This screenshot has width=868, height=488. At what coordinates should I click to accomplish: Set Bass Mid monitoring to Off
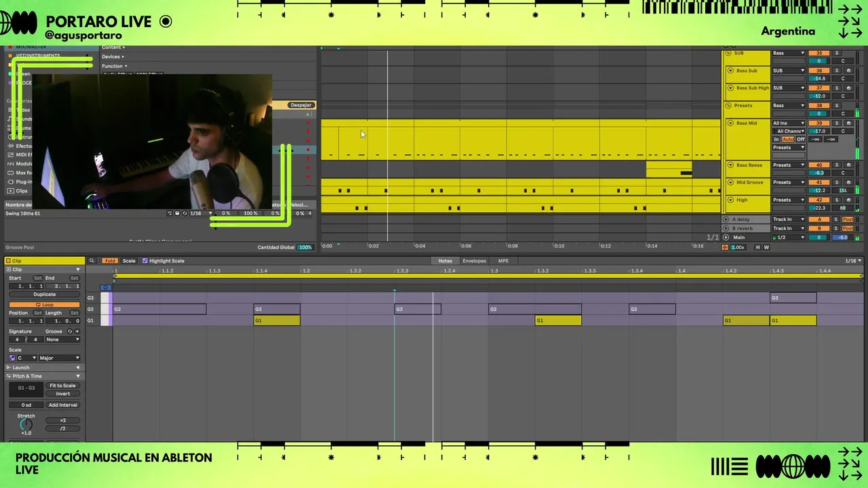[x=801, y=140]
